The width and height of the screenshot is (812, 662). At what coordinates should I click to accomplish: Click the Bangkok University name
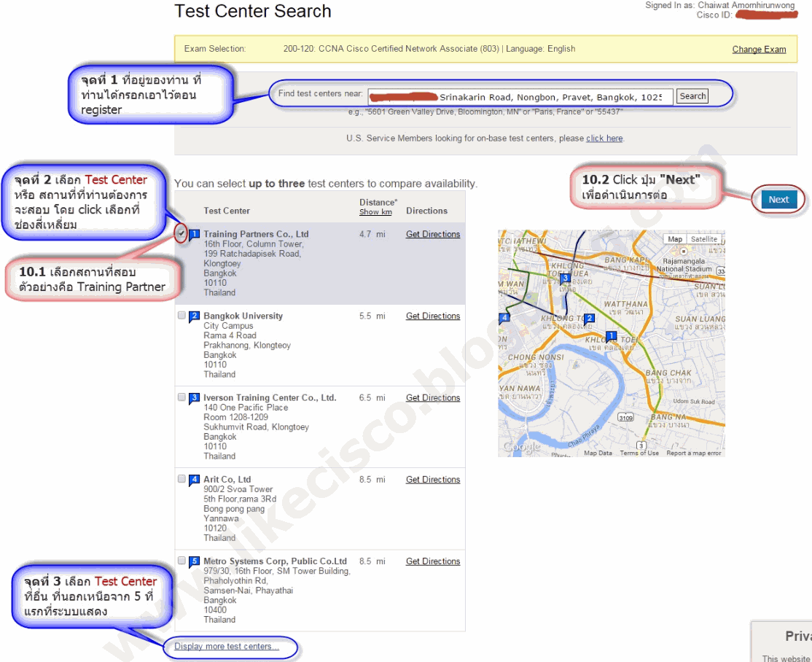[x=243, y=316]
